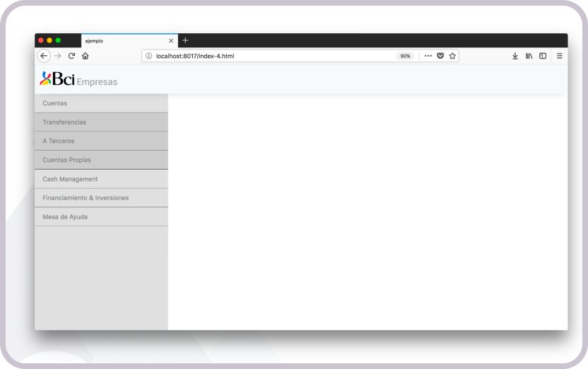The image size is (588, 369).
Task: Close the 'ejemplo' browser tab
Action: [x=171, y=40]
